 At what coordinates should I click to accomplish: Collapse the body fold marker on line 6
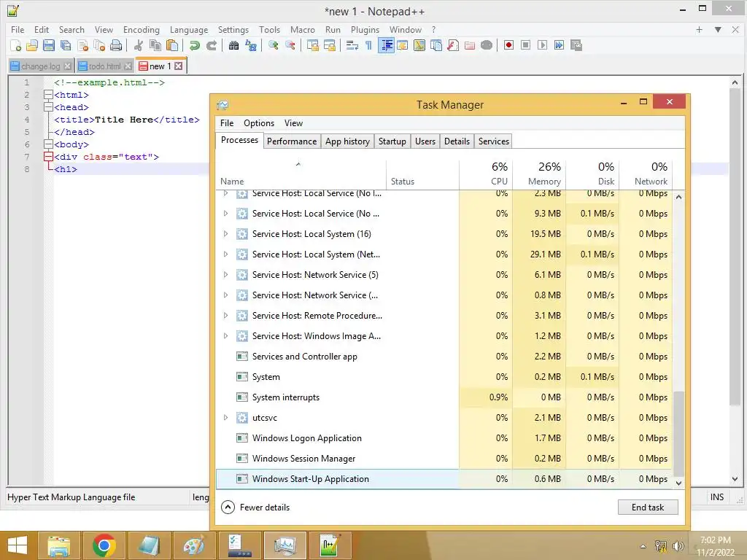[x=48, y=144]
